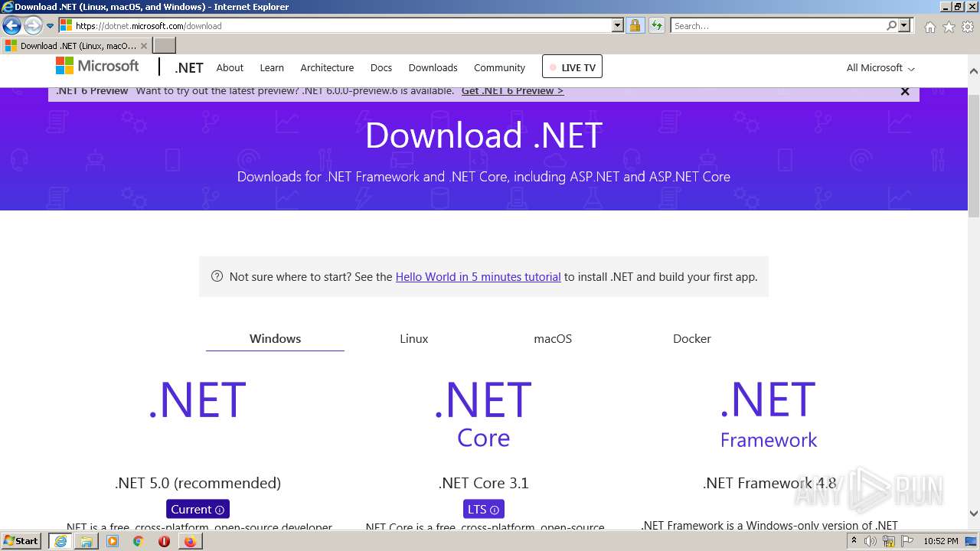Image resolution: width=980 pixels, height=551 pixels.
Task: Click the browser Back arrow button
Action: coord(11,25)
